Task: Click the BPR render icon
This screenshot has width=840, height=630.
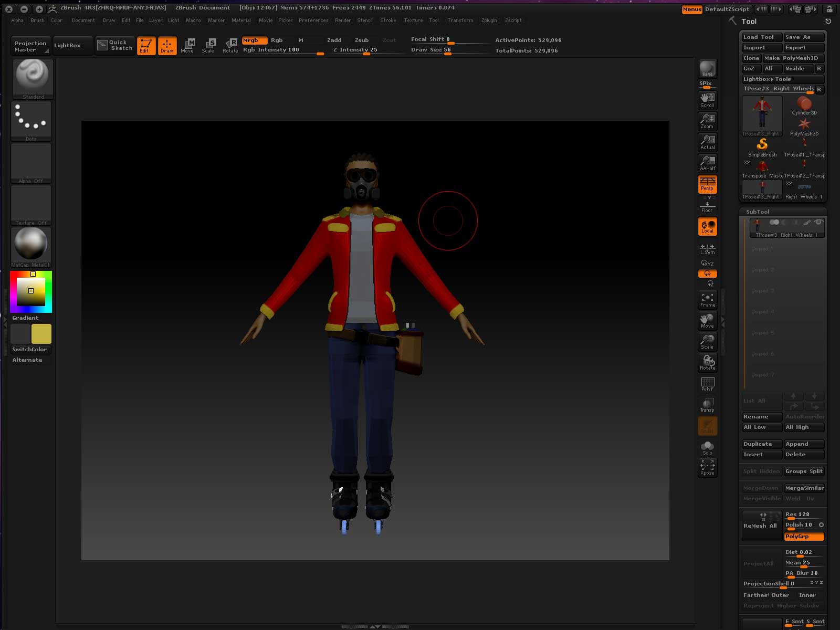Action: click(707, 69)
